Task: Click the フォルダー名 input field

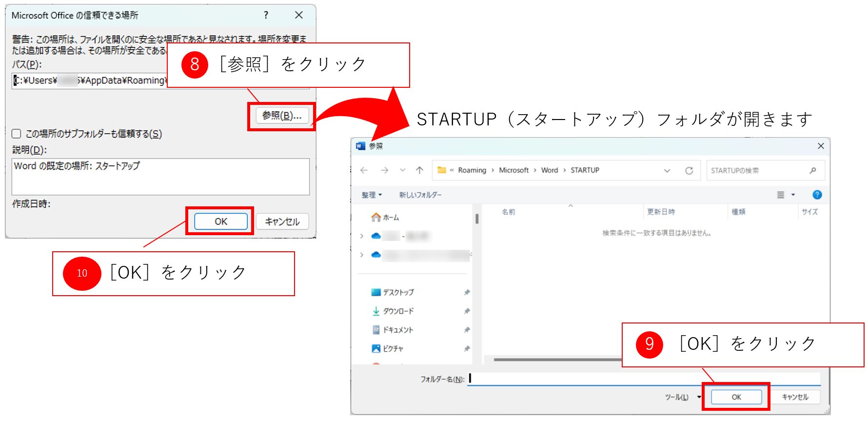Action: pyautogui.click(x=644, y=379)
